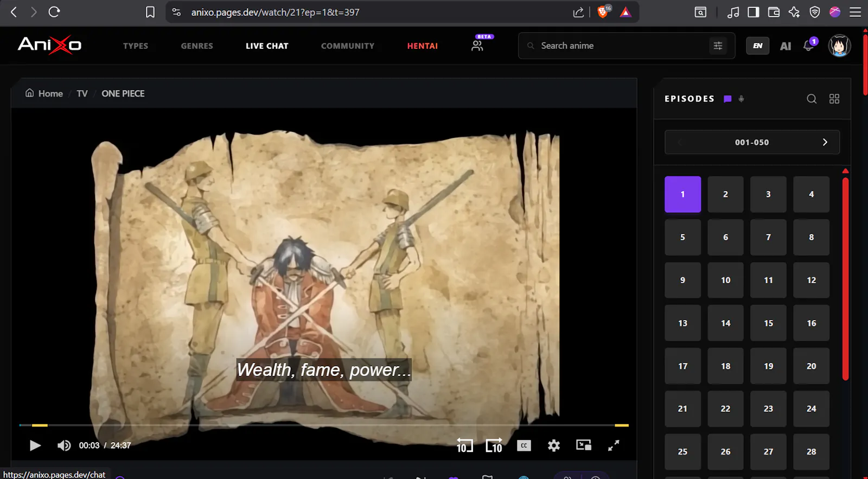This screenshot has height=479, width=868.
Task: Click the red episodes list scrollbar
Action: [x=845, y=279]
